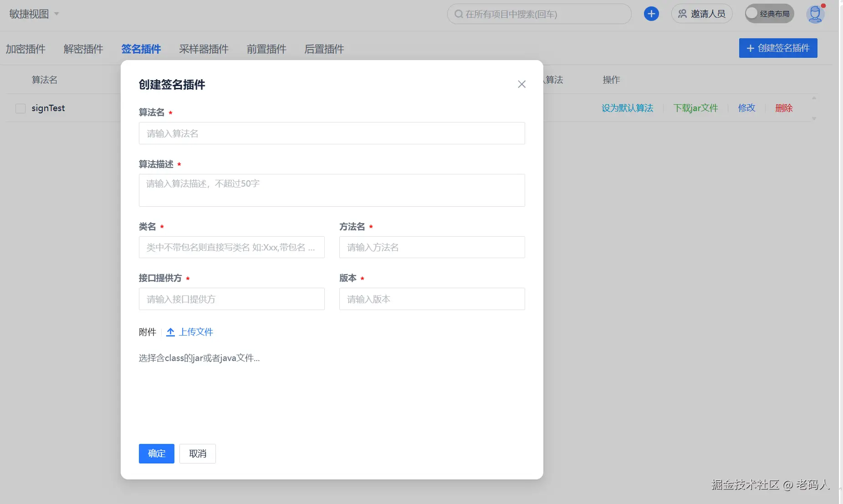Open the 前置插件 tab
843x504 pixels.
tap(266, 49)
